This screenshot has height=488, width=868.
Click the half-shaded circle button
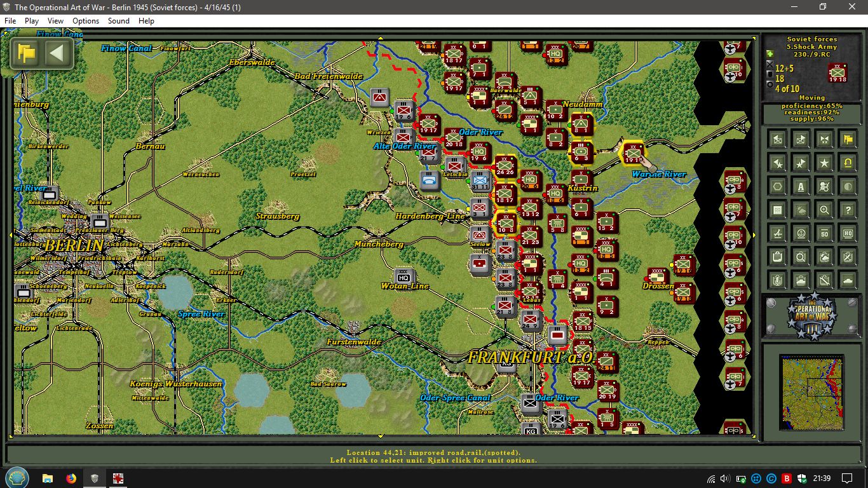(848, 186)
